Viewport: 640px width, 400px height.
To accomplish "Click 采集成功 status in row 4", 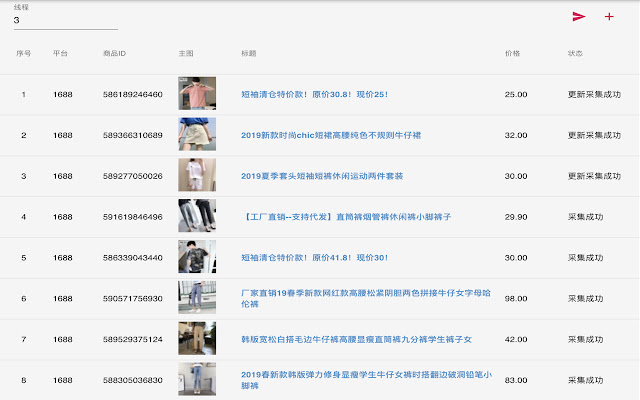I will coord(585,217).
